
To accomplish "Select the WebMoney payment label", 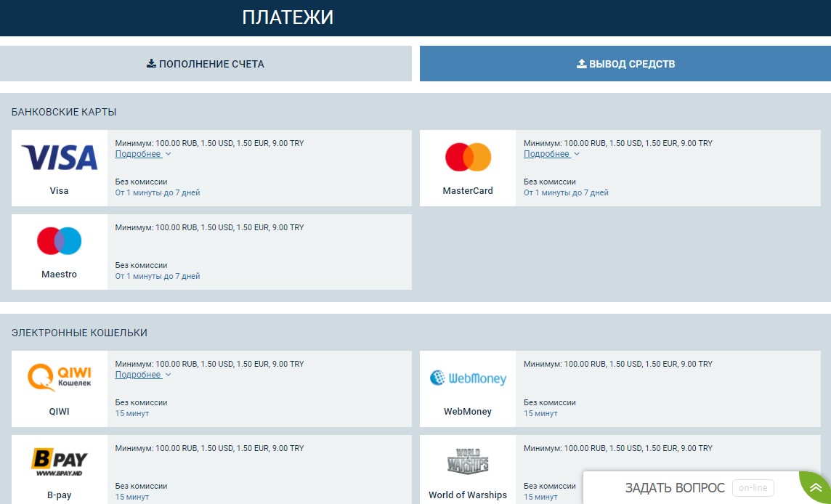I will click(x=468, y=412).
